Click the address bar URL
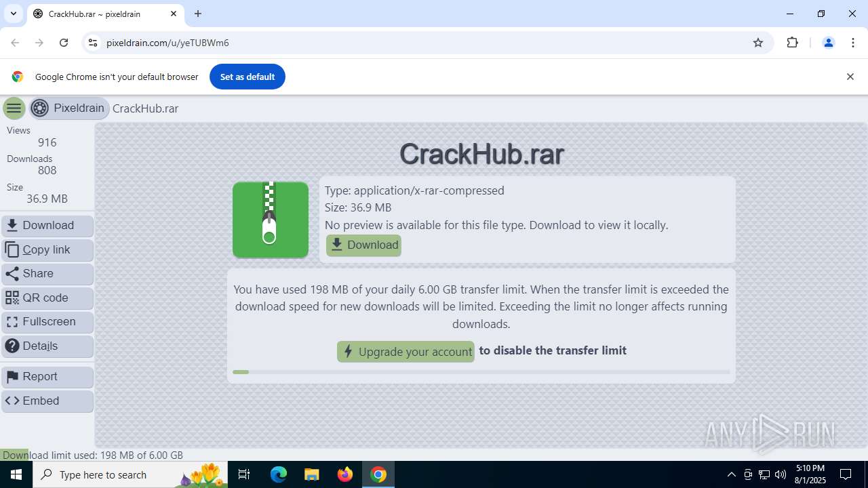 point(167,43)
